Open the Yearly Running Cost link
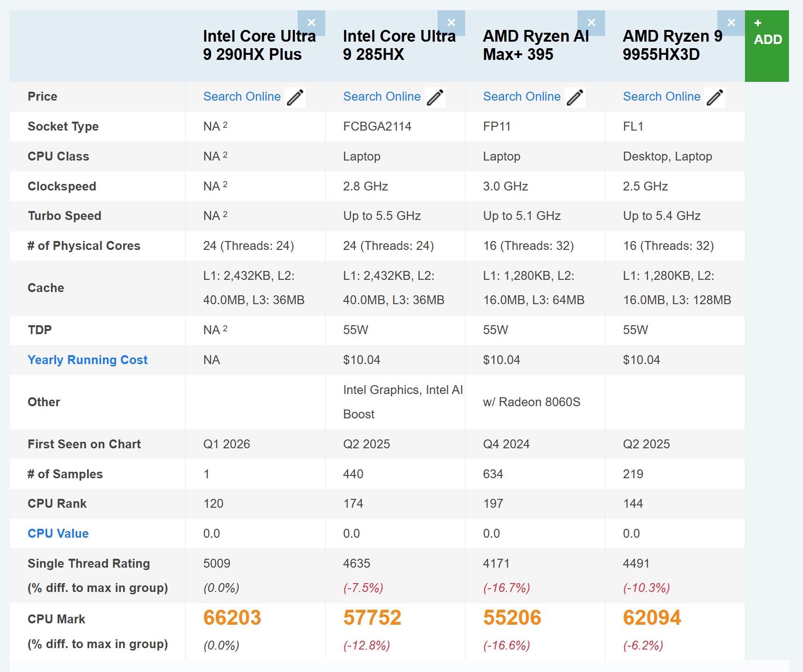803x672 pixels. point(88,360)
